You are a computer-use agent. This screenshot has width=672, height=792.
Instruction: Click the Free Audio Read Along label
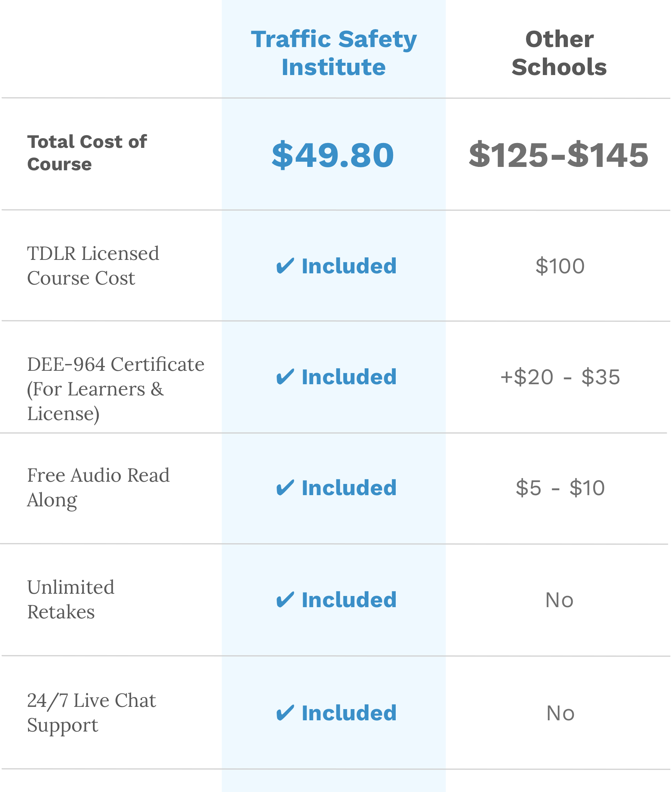98,487
